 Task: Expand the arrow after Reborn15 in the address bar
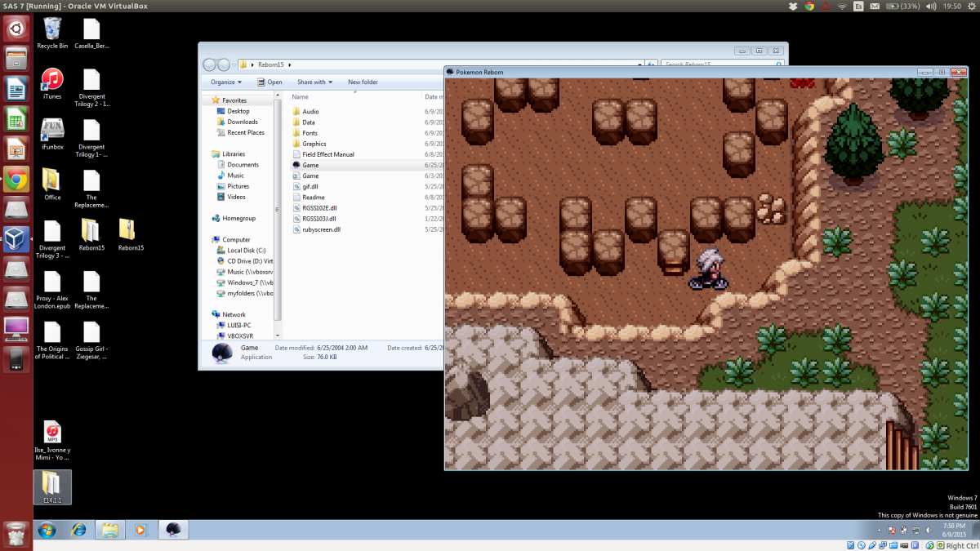pyautogui.click(x=290, y=64)
